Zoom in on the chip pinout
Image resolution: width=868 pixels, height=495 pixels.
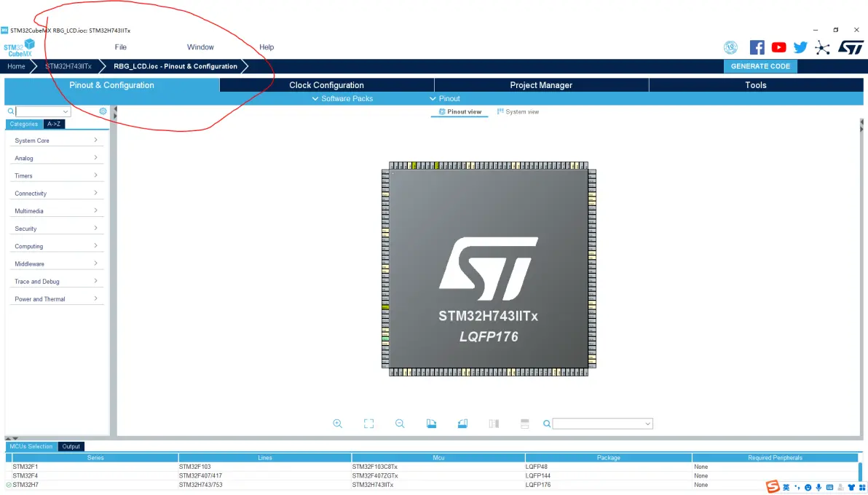(337, 424)
